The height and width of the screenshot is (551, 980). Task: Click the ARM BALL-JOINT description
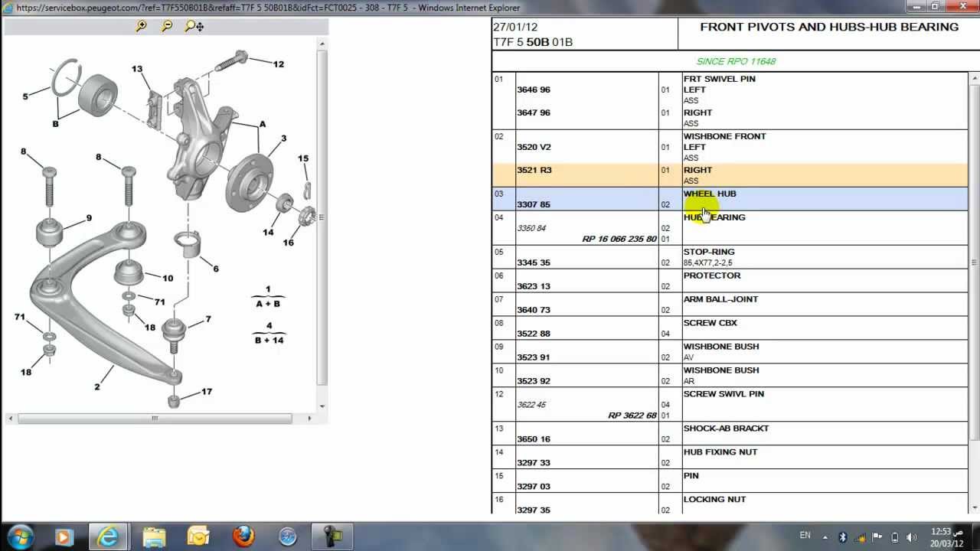click(x=720, y=299)
